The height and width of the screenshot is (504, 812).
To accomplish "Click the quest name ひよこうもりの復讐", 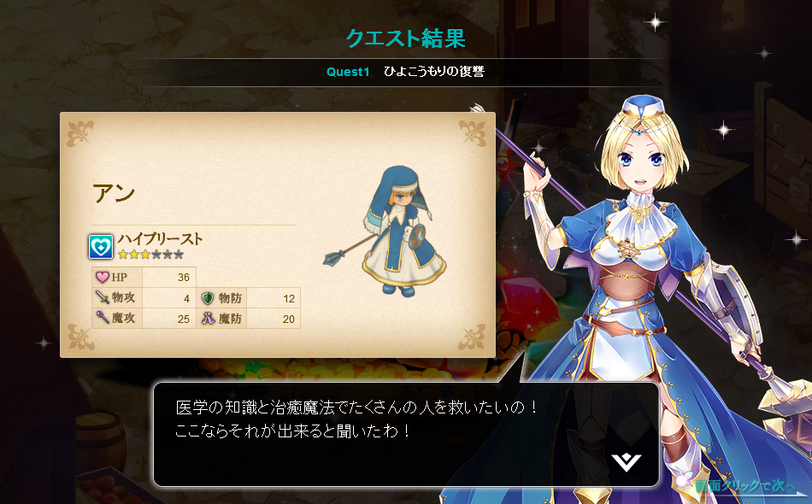I will coord(434,72).
